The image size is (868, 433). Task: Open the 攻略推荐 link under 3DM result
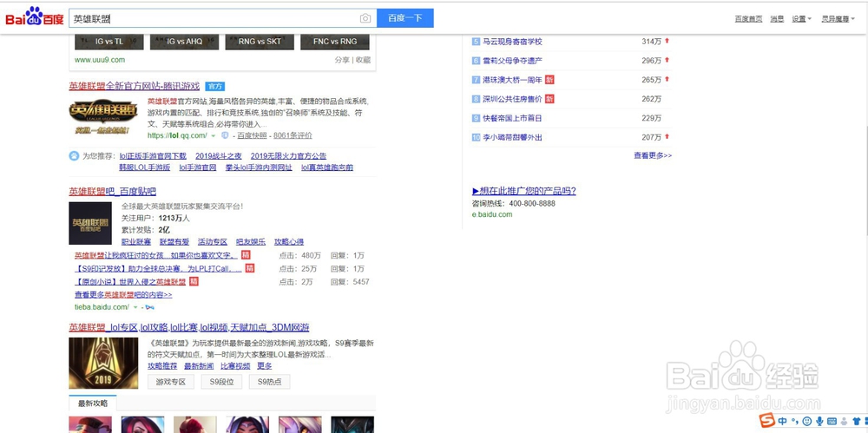tap(162, 366)
